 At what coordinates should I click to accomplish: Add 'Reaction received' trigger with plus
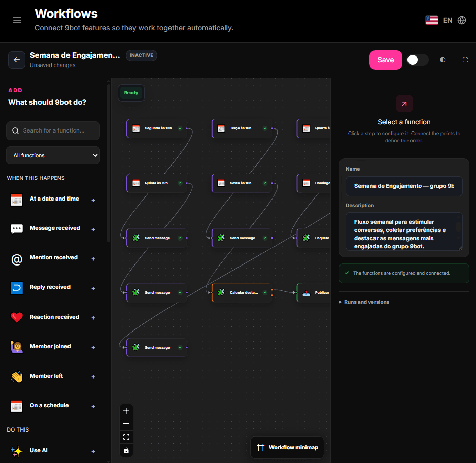click(x=93, y=318)
